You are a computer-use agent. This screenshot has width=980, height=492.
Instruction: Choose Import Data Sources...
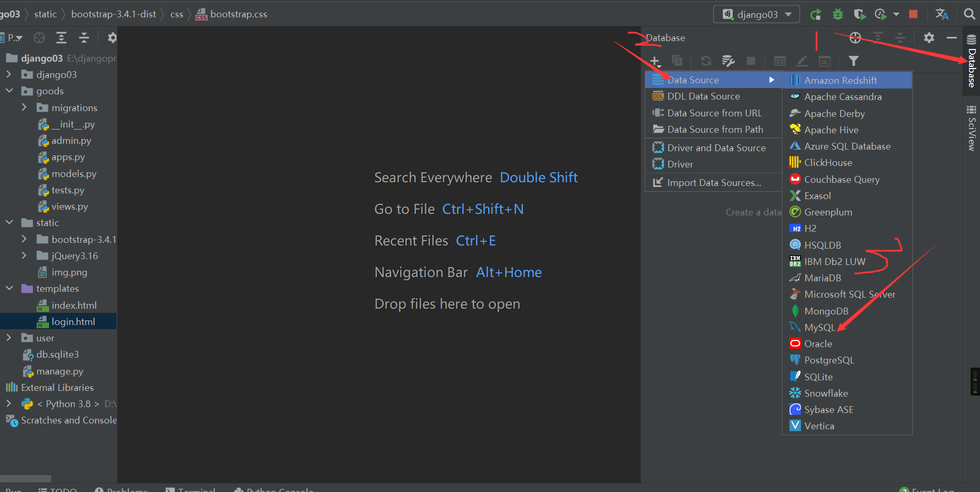tap(713, 182)
